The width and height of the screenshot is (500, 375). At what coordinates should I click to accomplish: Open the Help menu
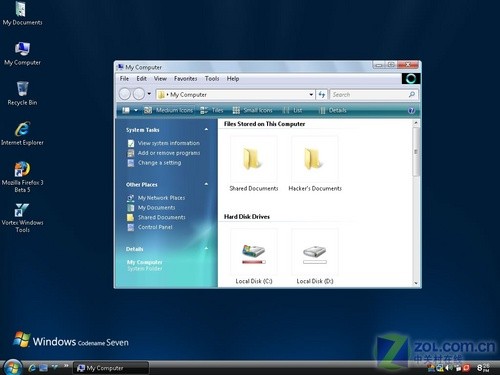pyautogui.click(x=233, y=79)
